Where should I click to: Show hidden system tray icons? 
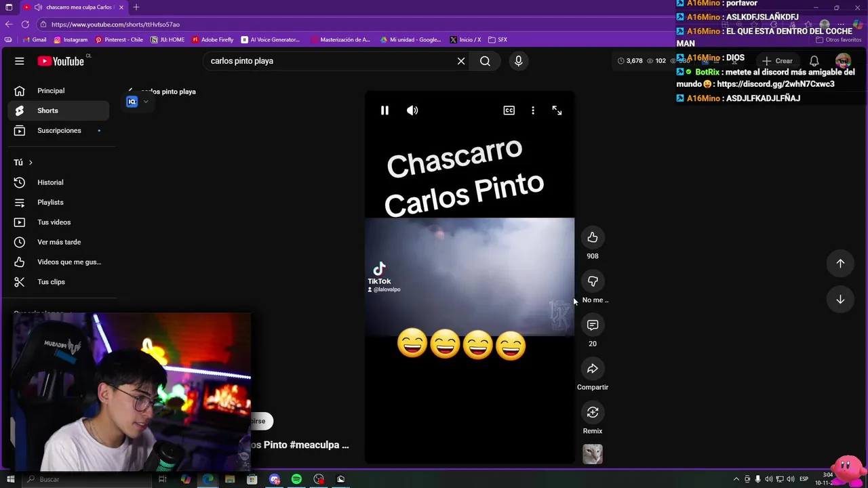(x=736, y=479)
